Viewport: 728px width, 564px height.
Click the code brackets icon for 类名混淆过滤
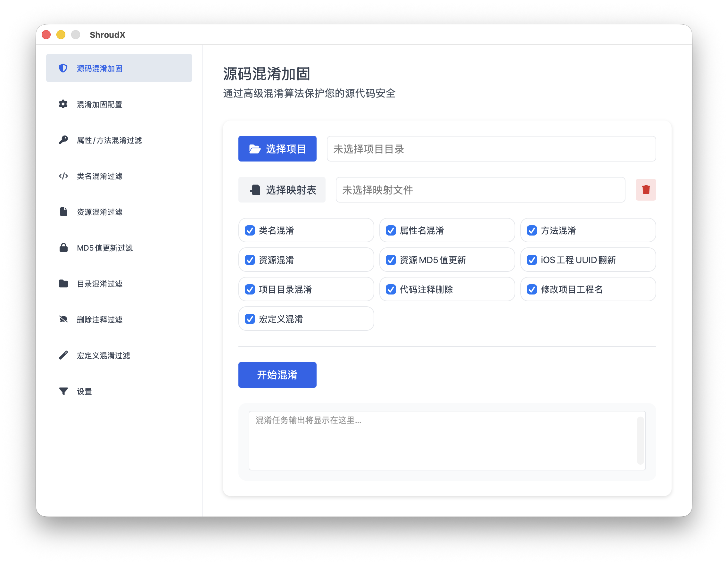pyautogui.click(x=63, y=176)
